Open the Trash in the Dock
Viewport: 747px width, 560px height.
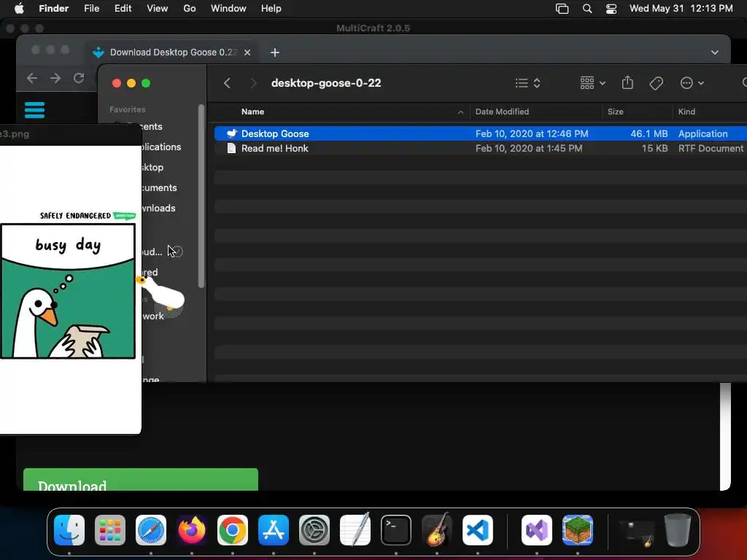pyautogui.click(x=678, y=530)
